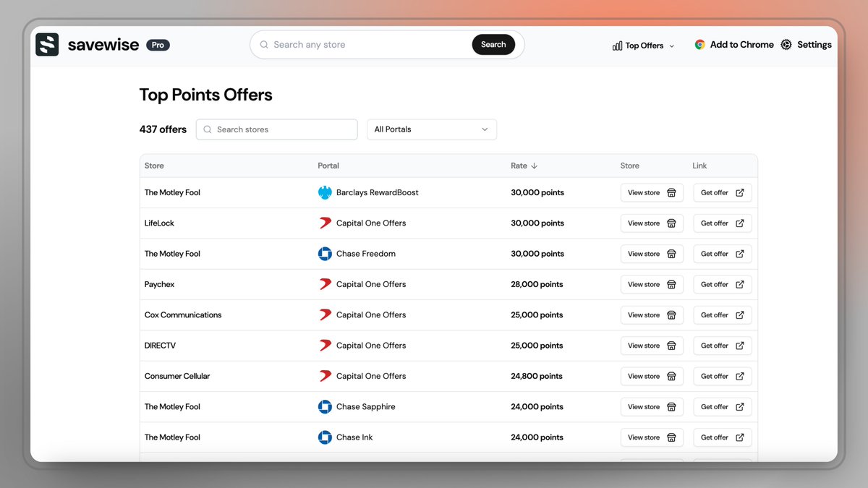Image resolution: width=868 pixels, height=488 pixels.
Task: Click the Paychex store name
Action: coord(160,284)
